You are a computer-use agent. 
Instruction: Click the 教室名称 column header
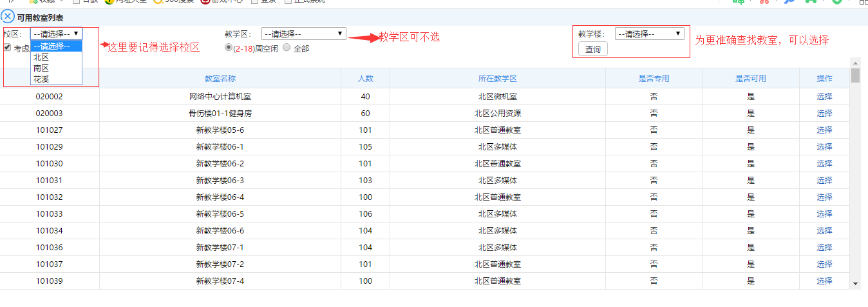tap(220, 79)
